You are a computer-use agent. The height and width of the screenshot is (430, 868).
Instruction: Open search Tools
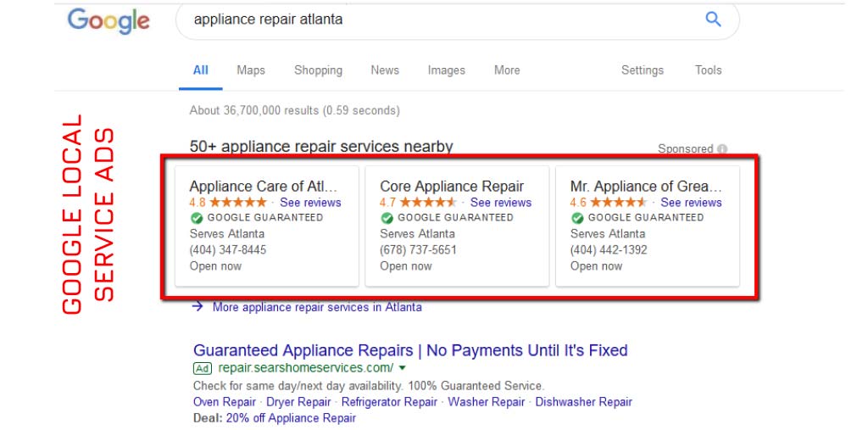pyautogui.click(x=708, y=70)
